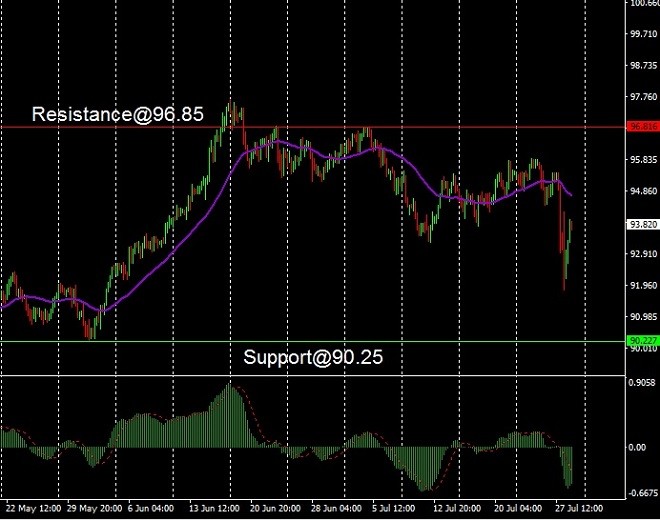660x521 pixels.
Task: Click the 27 Jul 12:00 time label
Action: tap(579, 508)
